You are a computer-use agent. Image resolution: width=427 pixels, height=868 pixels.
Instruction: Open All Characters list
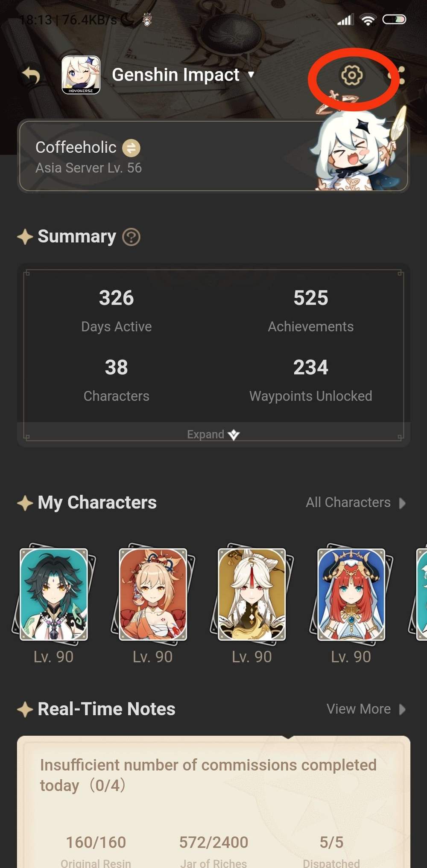point(355,502)
